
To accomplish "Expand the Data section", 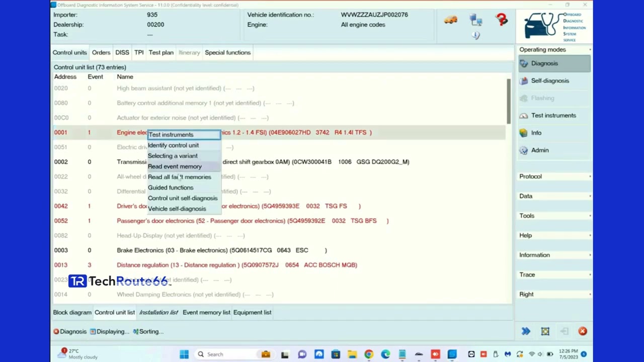I will [x=554, y=196].
